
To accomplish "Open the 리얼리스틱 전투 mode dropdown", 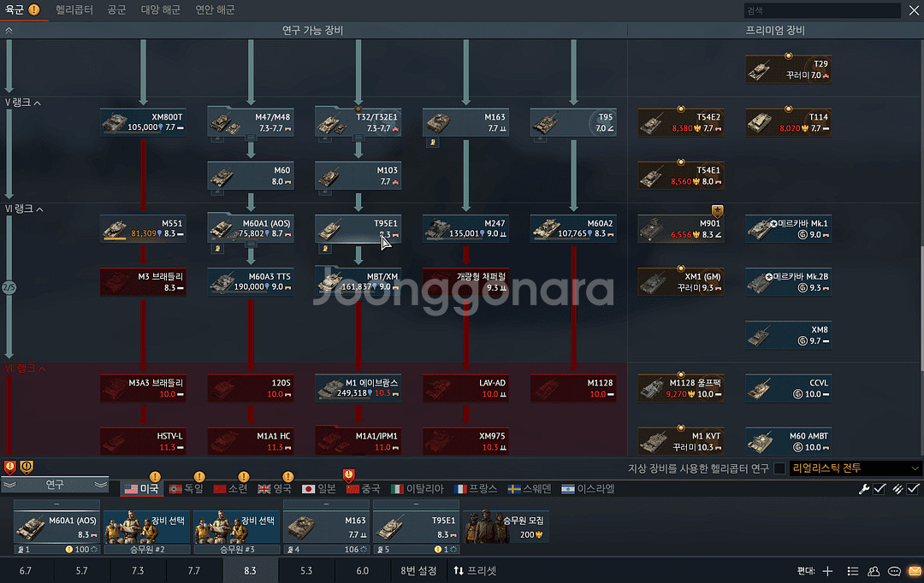I will [855, 468].
